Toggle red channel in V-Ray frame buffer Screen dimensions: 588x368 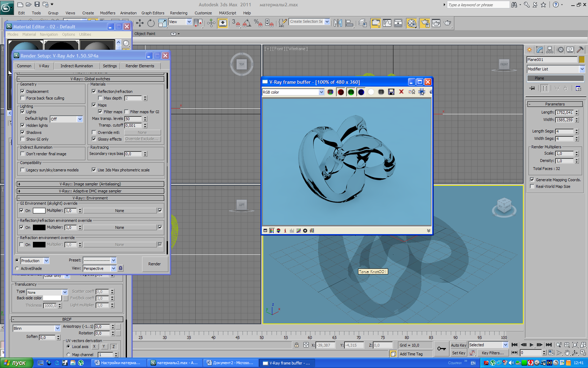pyautogui.click(x=341, y=92)
